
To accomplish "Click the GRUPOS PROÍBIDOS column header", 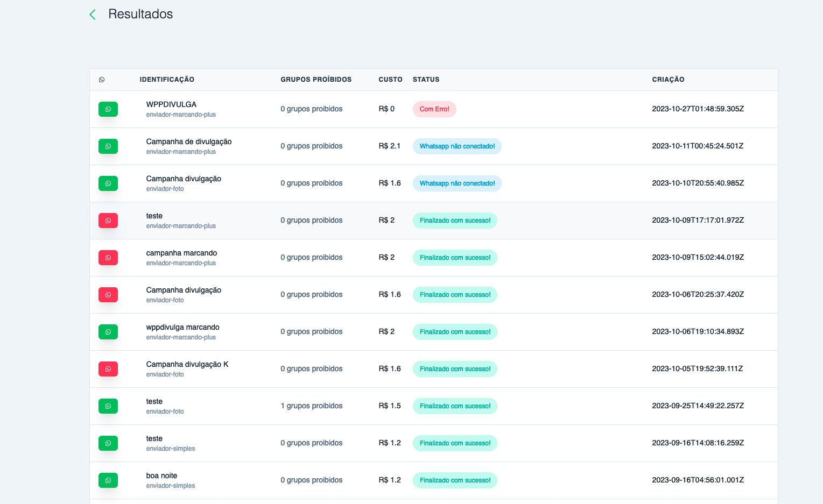I will click(x=316, y=80).
